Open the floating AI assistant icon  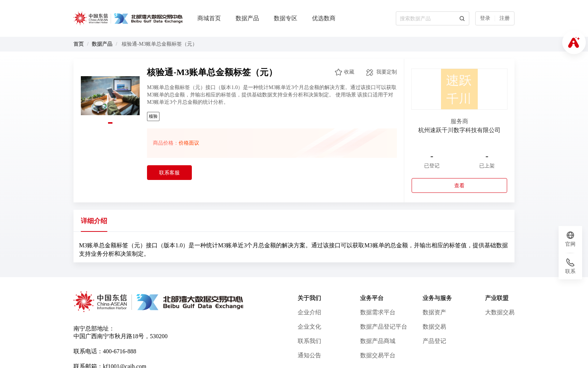[x=574, y=42]
